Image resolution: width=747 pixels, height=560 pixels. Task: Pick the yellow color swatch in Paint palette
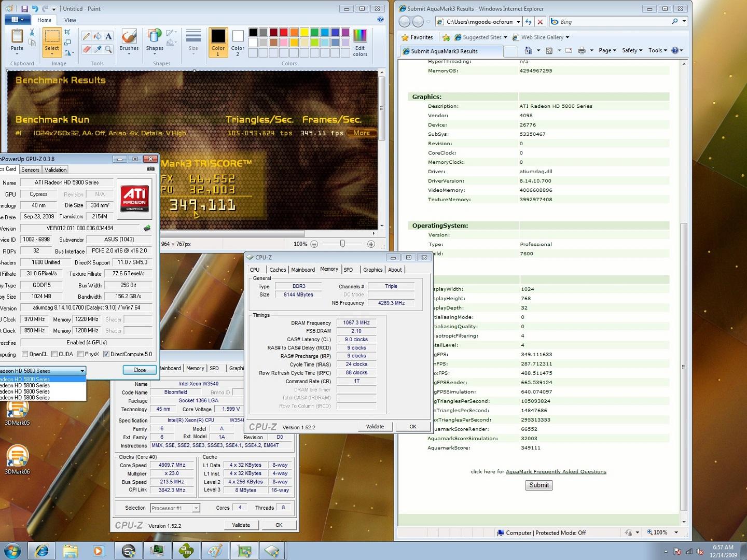[x=305, y=32]
